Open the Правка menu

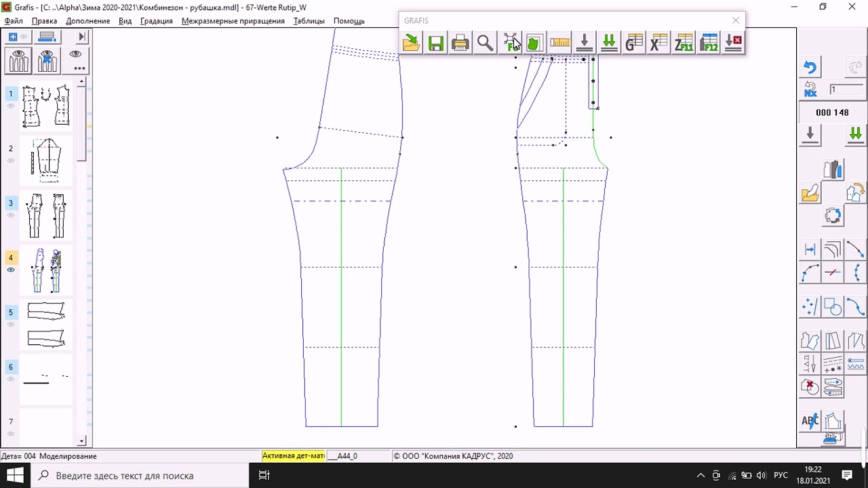coord(44,21)
